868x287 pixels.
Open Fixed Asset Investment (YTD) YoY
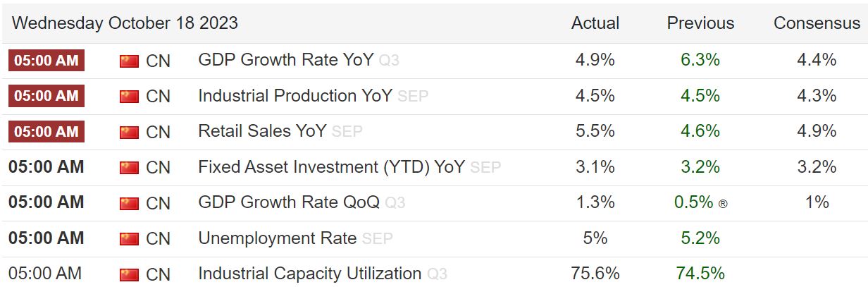coord(331,167)
